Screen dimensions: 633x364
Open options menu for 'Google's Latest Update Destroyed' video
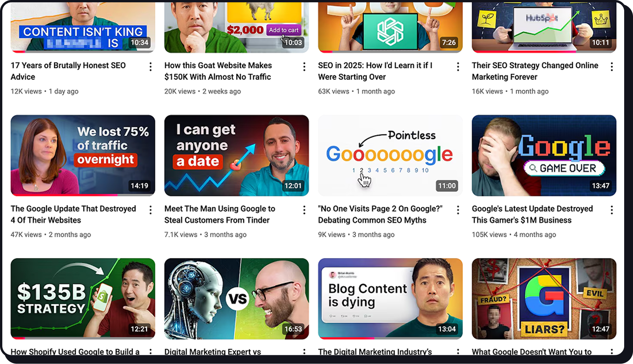611,210
